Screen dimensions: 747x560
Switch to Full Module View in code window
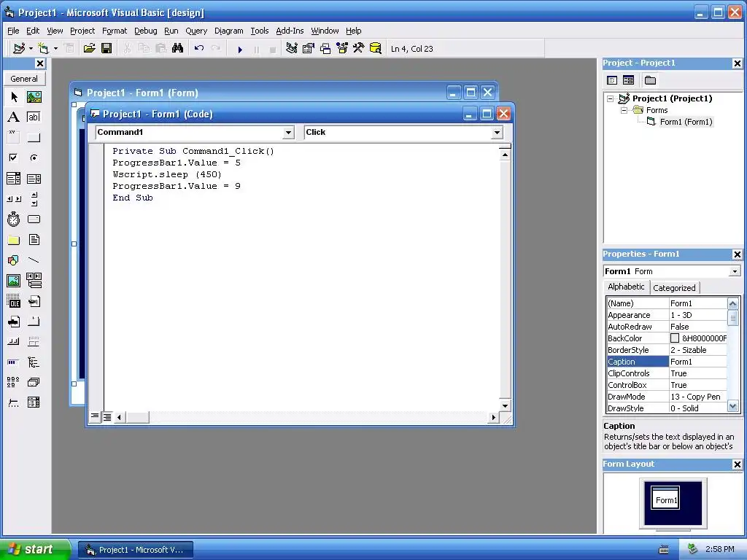107,417
